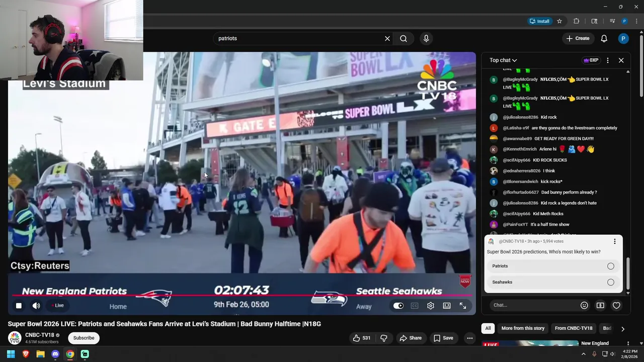Open Chrome three-dot menu
The height and width of the screenshot is (362, 644).
point(636,21)
